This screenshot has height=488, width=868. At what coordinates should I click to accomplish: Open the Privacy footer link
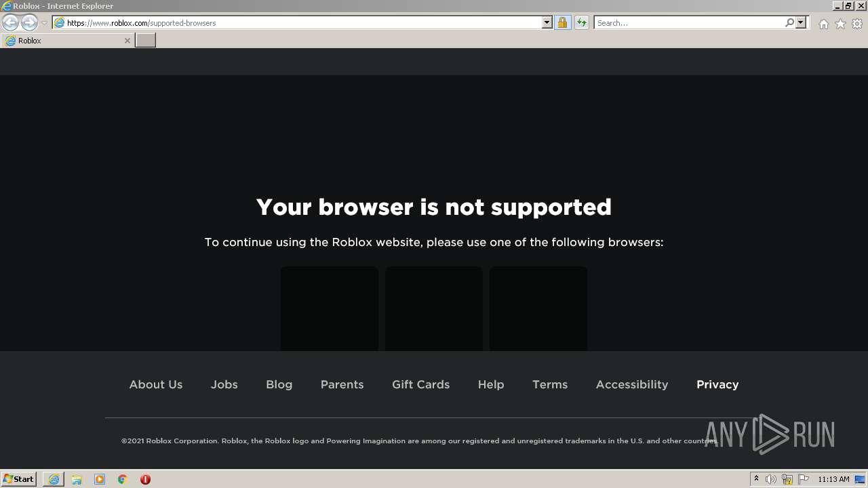click(717, 384)
